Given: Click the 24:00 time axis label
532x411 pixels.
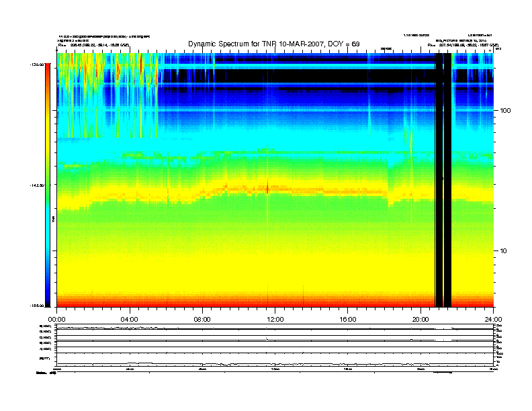Looking at the screenshot, I should pos(493,320).
